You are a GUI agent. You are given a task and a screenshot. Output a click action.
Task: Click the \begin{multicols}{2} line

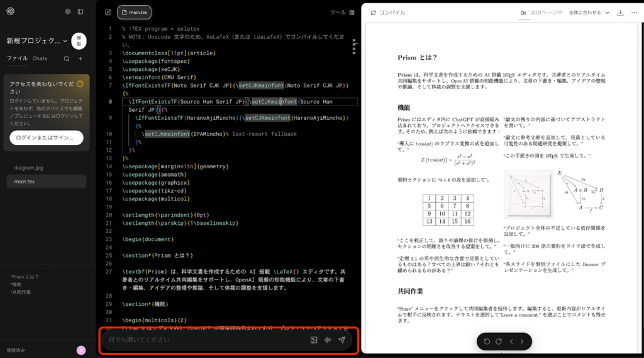coord(155,320)
